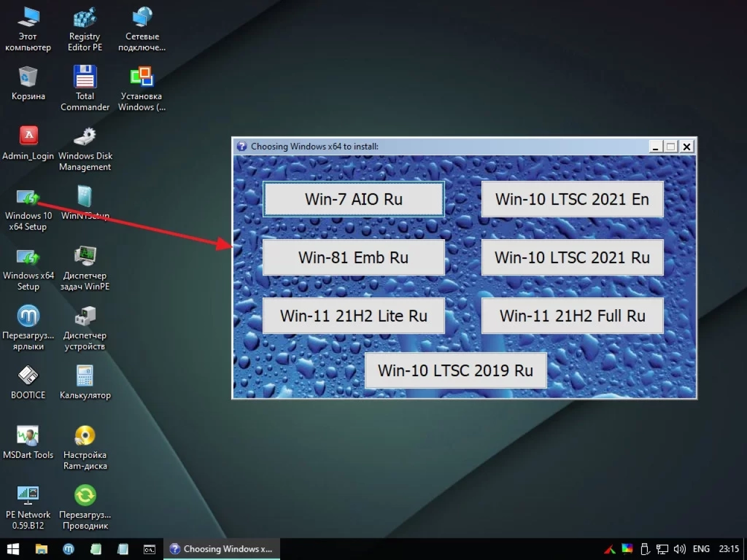Open Диспетчер задач WinPE icon
Image resolution: width=747 pixels, height=560 pixels.
[85, 268]
